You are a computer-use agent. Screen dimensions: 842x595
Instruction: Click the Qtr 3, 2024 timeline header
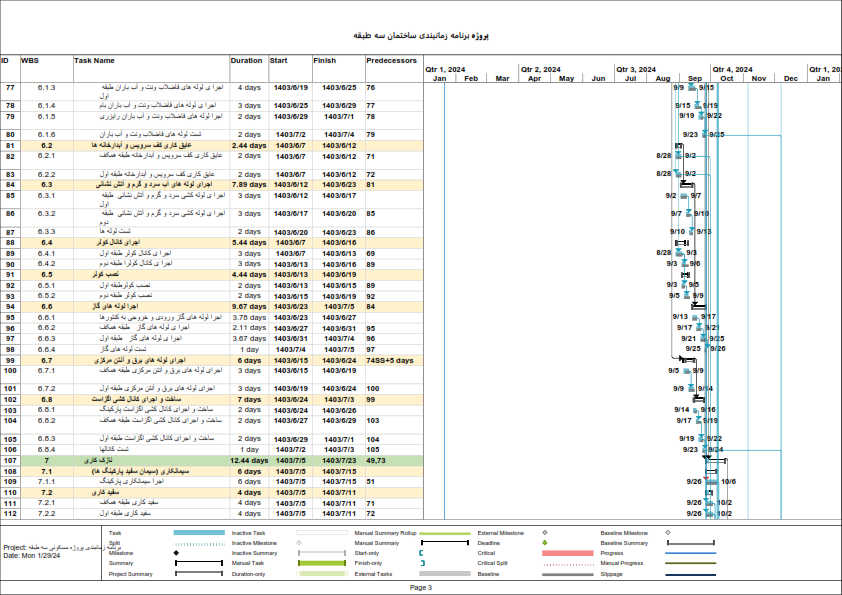coord(635,69)
